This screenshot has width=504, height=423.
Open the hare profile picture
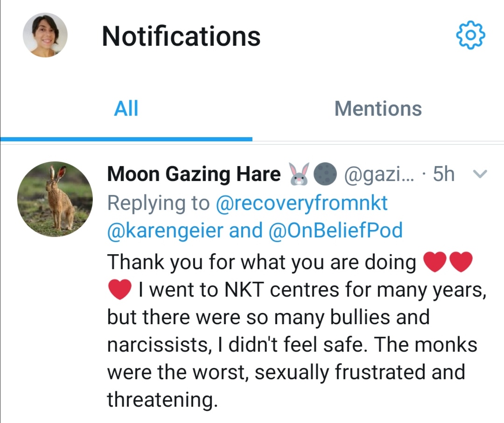coord(55,199)
